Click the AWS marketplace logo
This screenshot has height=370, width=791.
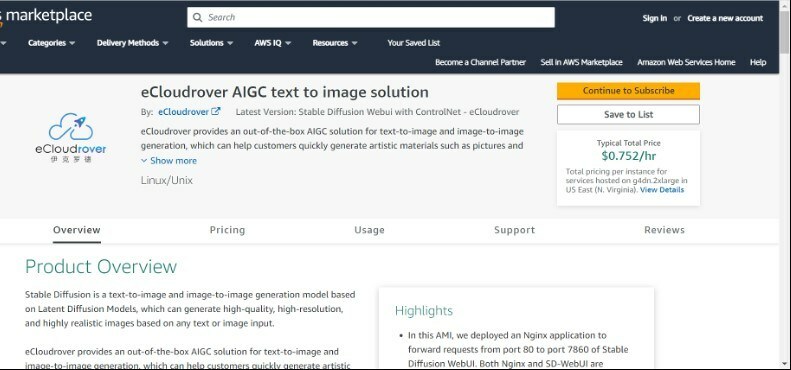pyautogui.click(x=46, y=15)
